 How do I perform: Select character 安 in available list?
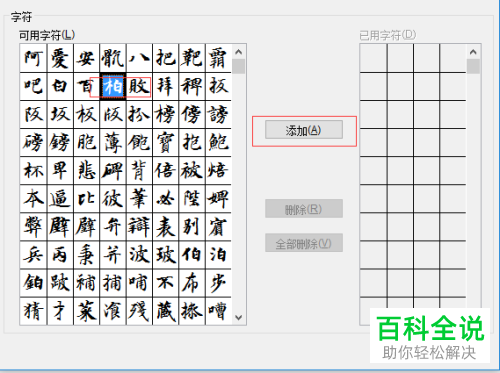click(86, 58)
